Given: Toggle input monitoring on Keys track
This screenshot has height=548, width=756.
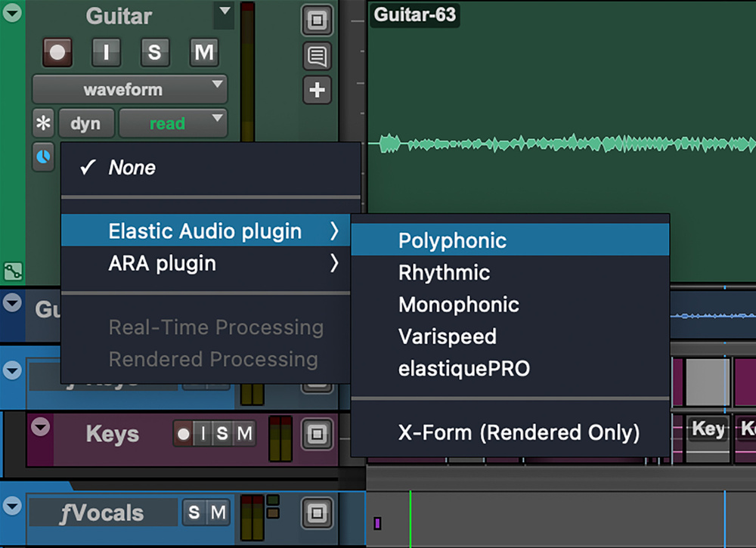Looking at the screenshot, I should pos(203,434).
